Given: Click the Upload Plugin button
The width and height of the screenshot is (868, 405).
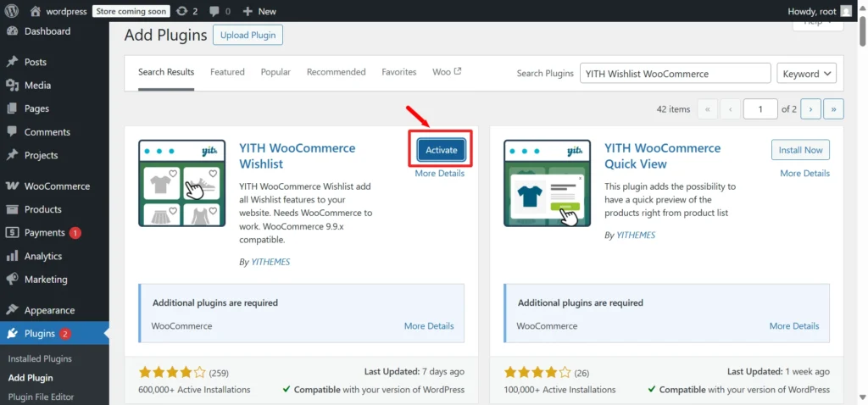Looking at the screenshot, I should coord(248,36).
